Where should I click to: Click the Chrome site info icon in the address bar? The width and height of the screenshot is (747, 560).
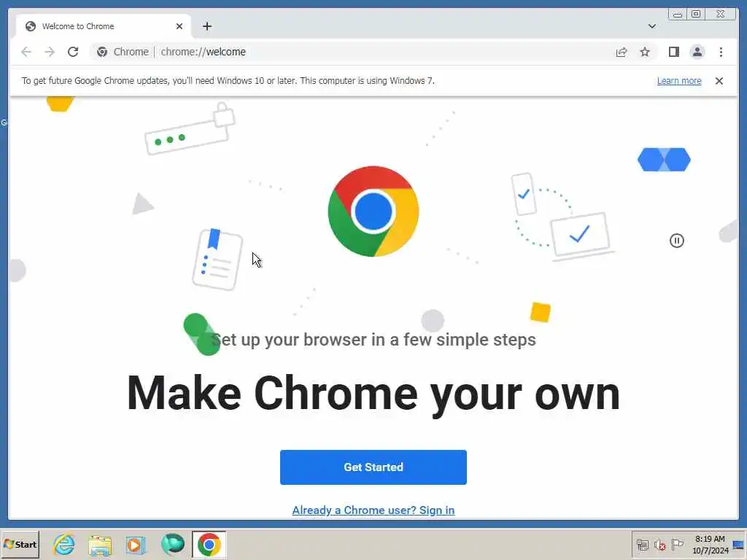pyautogui.click(x=102, y=52)
